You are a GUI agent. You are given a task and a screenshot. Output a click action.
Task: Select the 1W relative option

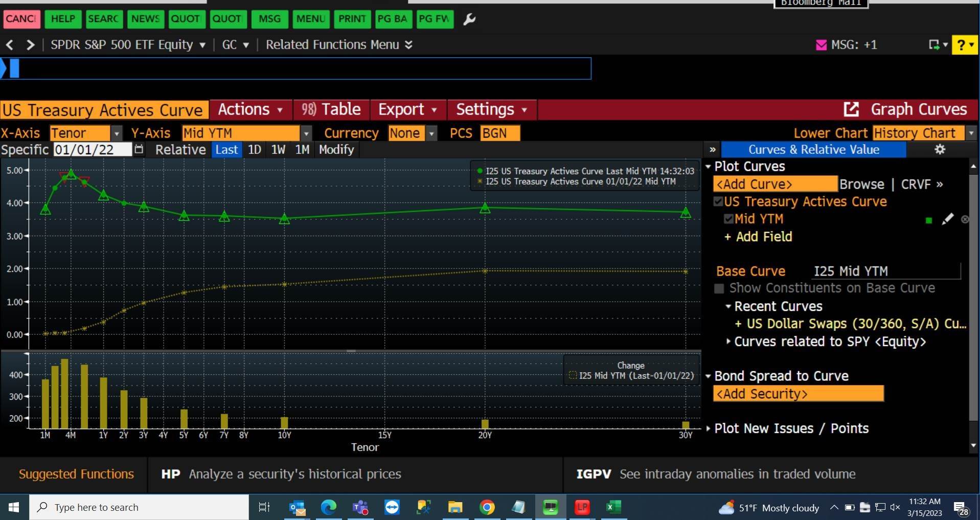(278, 150)
